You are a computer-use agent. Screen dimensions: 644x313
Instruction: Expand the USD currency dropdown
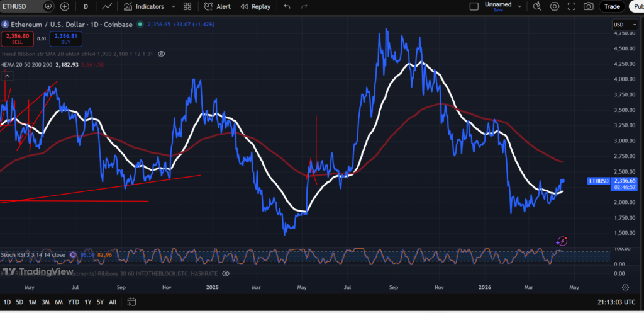pos(619,25)
